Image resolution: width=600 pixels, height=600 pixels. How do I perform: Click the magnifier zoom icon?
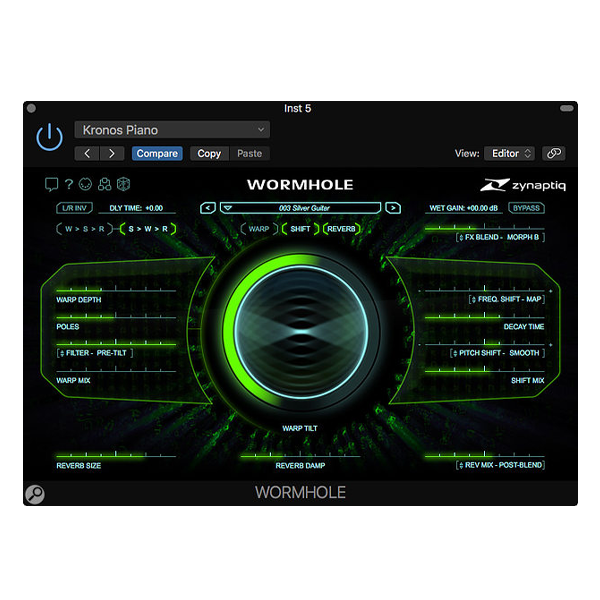tap(35, 494)
